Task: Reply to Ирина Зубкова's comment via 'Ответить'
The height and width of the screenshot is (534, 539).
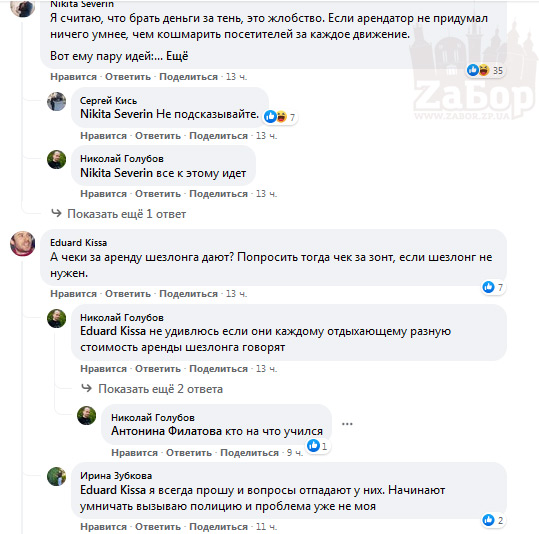Action: click(158, 526)
